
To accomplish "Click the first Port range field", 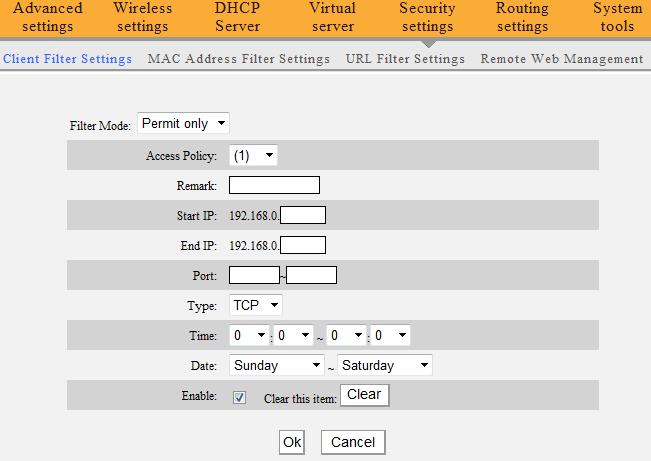I will point(253,275).
